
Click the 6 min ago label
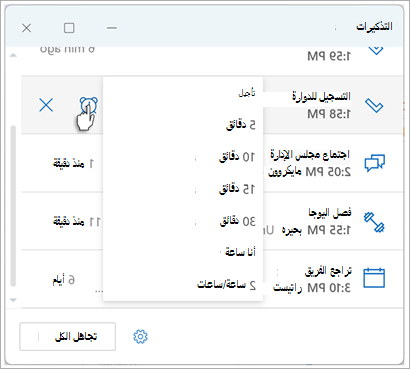pos(67,50)
